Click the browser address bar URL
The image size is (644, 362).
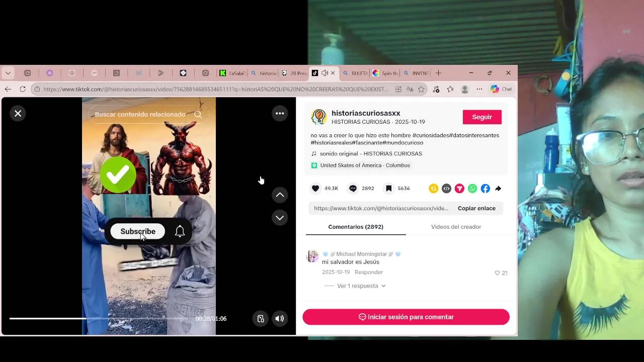click(216, 89)
